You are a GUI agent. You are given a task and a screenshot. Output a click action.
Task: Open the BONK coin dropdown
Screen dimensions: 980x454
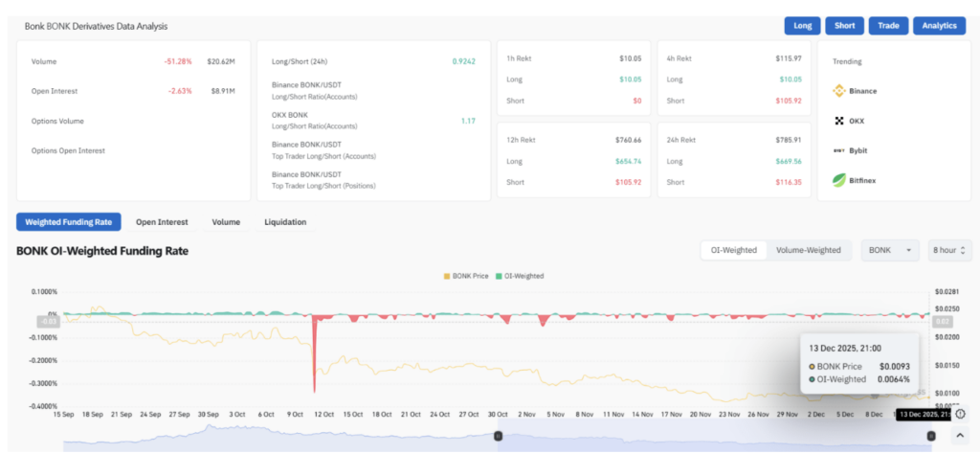pyautogui.click(x=890, y=250)
